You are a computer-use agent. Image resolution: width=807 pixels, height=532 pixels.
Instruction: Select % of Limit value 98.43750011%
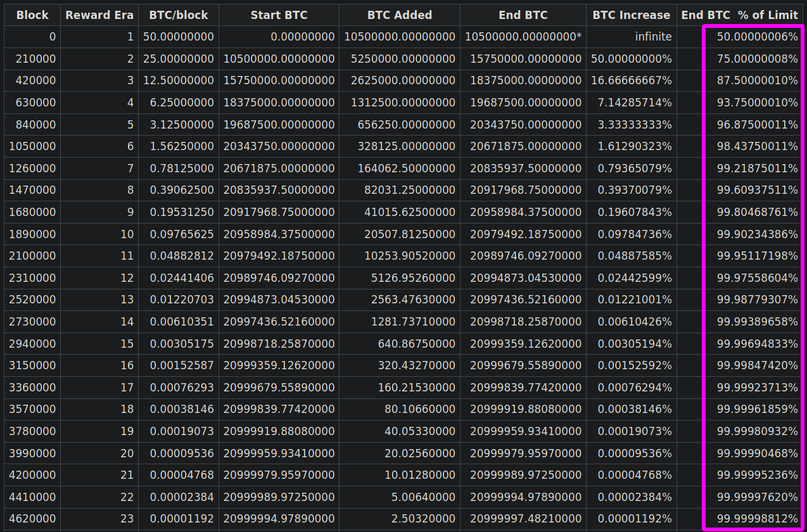point(740,146)
